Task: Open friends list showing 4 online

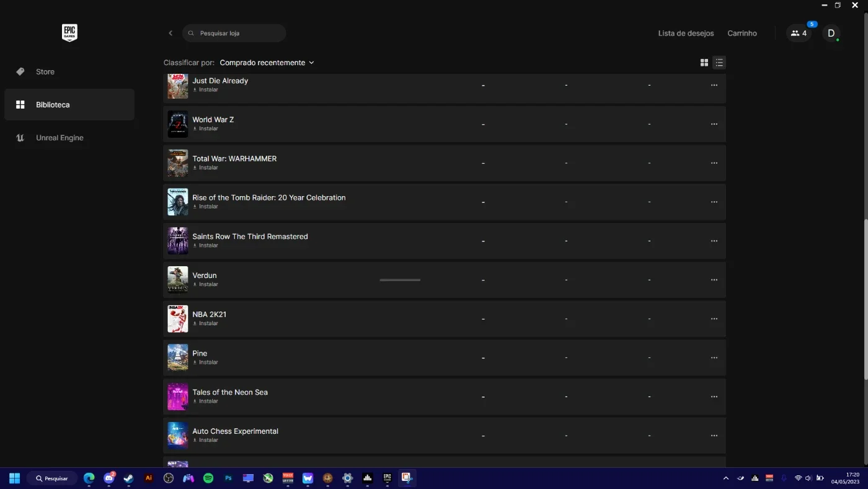Action: pos(799,34)
